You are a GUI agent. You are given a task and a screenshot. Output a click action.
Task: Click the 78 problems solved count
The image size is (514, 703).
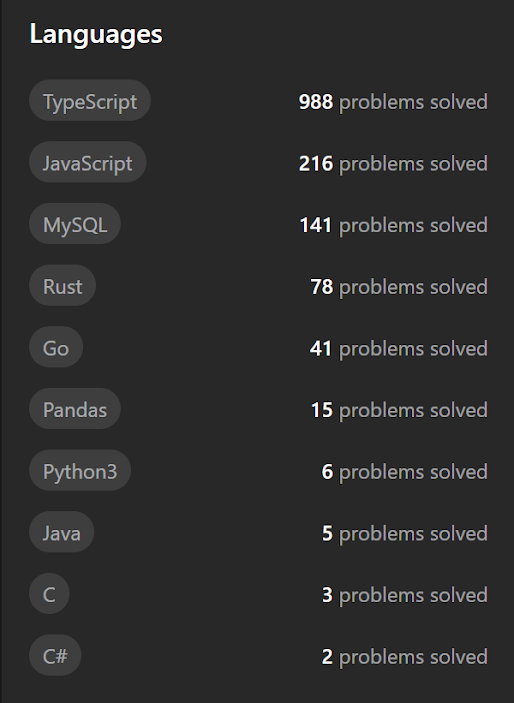tap(399, 287)
